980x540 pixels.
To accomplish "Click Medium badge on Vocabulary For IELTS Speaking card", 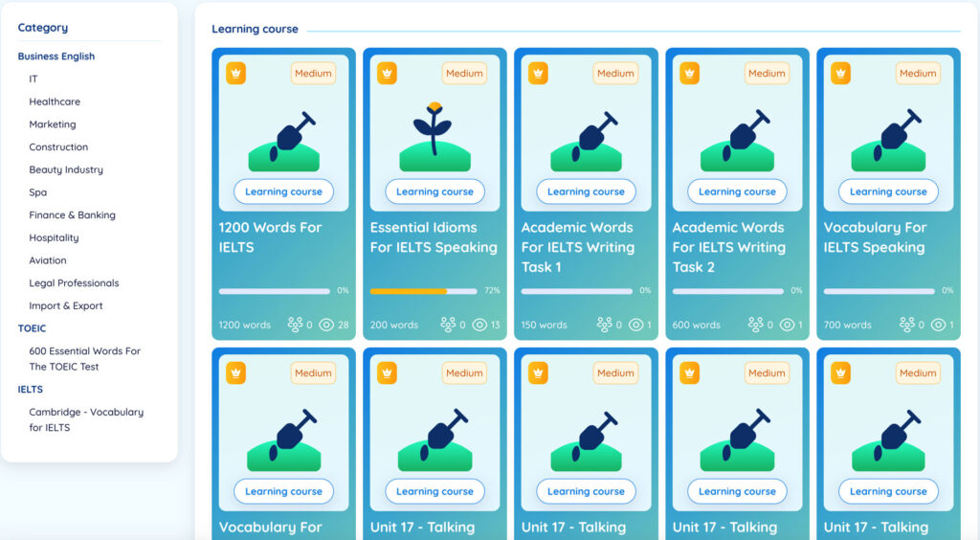I will point(918,73).
